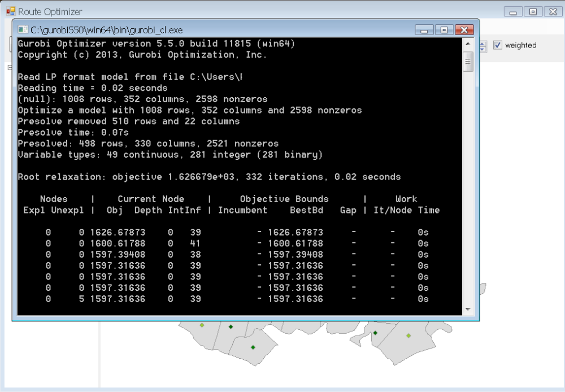The width and height of the screenshot is (565, 392).
Task: Click the 'Presolved: 498 rows, 330 columns' line
Action: coord(148,144)
